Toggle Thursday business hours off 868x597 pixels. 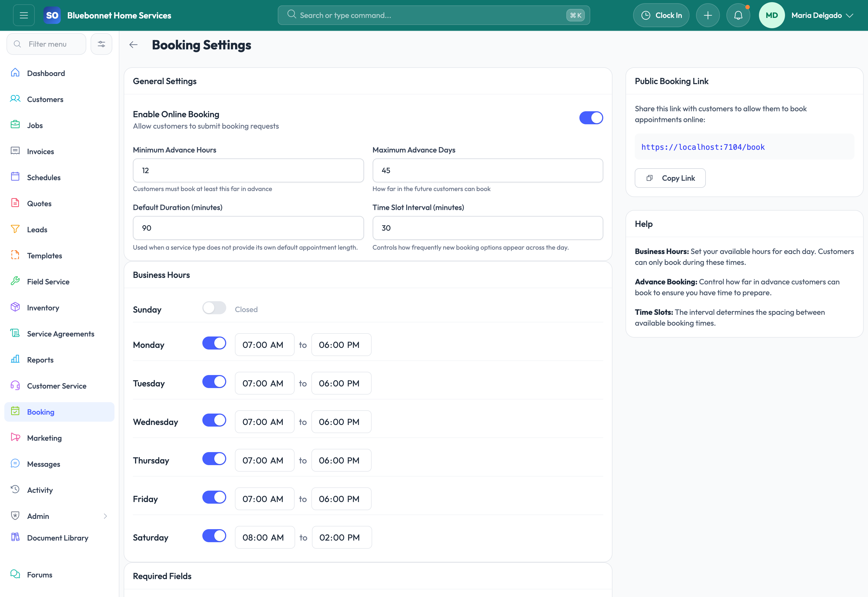pos(214,459)
